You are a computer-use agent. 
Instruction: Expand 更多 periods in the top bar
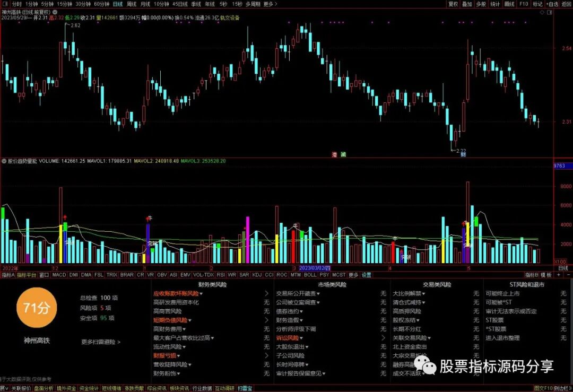[x=270, y=4]
